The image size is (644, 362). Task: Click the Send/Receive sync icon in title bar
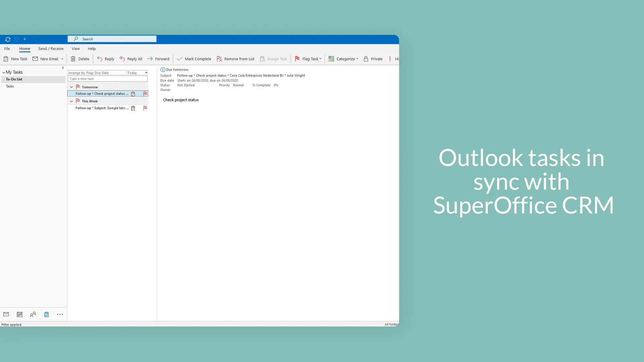(8, 39)
